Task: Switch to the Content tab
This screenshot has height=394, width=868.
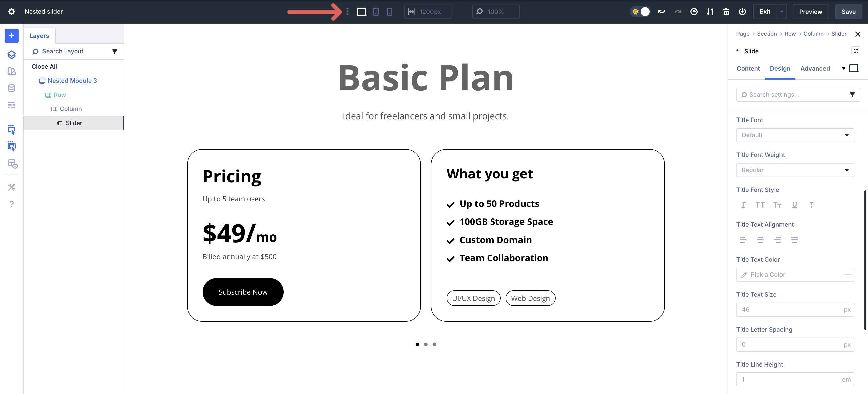Action: coord(748,68)
